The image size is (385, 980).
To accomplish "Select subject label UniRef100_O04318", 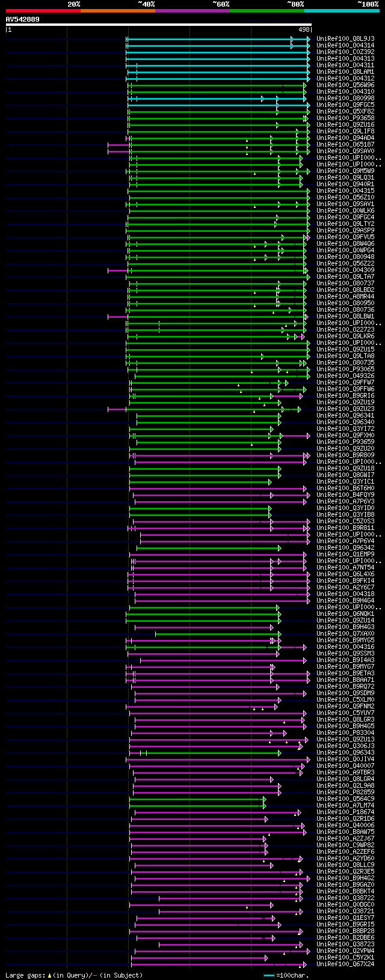I will point(345,594).
